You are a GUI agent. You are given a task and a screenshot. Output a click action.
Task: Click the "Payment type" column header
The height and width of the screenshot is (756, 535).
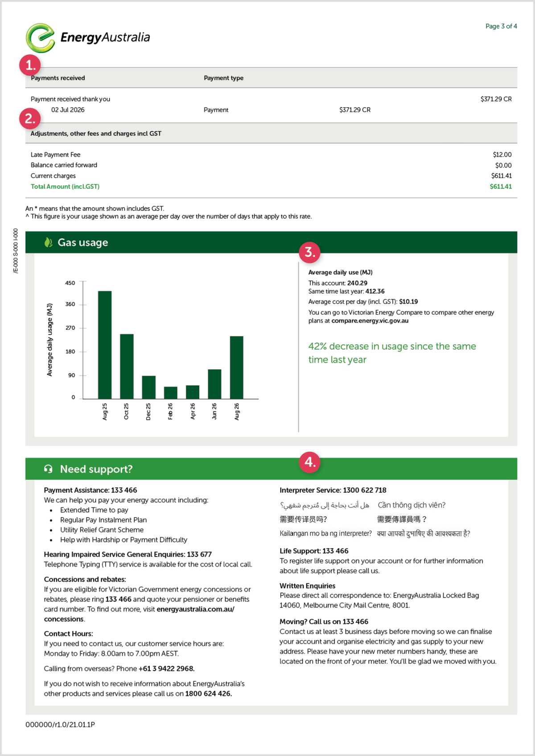[x=224, y=78]
